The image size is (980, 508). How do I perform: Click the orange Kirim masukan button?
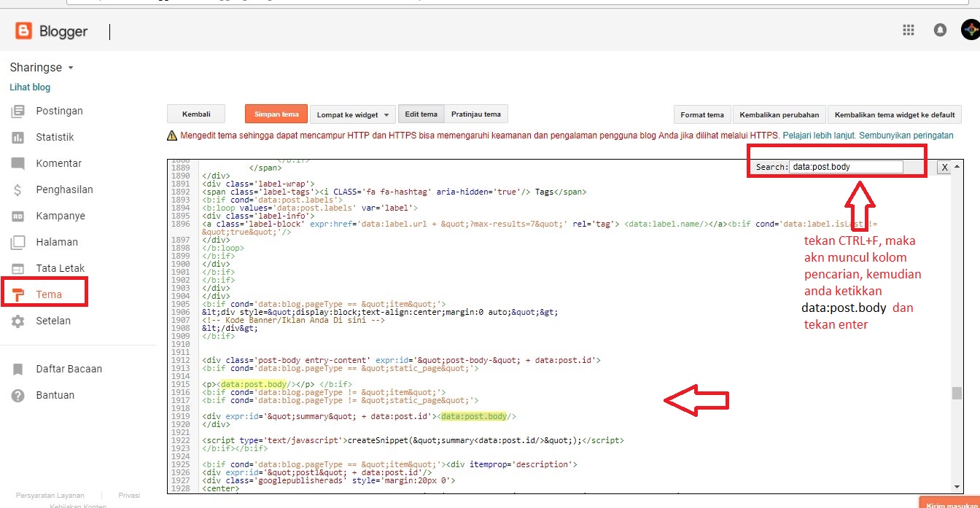point(949,503)
